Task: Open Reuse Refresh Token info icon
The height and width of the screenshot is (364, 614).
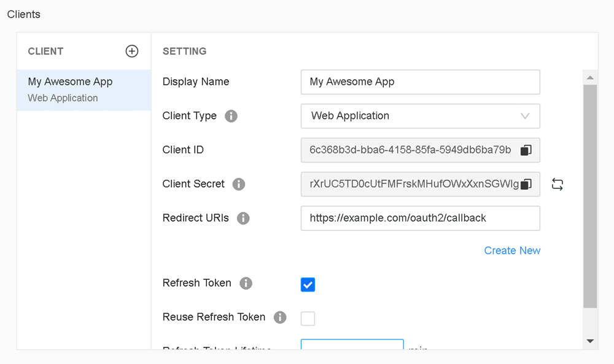Action: 280,317
